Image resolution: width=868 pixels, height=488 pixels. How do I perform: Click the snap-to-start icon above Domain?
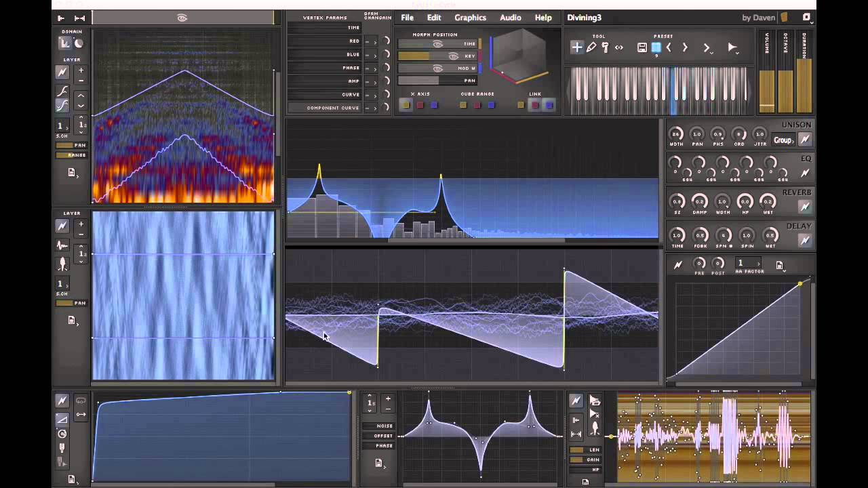tap(61, 18)
